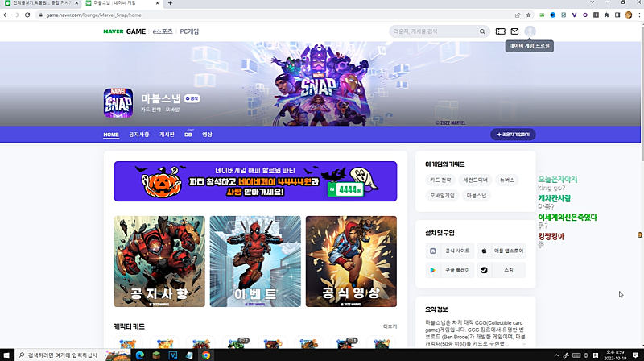Image resolution: width=644 pixels, height=361 pixels.
Task: Click the taskbar clock and date
Action: coord(615,355)
